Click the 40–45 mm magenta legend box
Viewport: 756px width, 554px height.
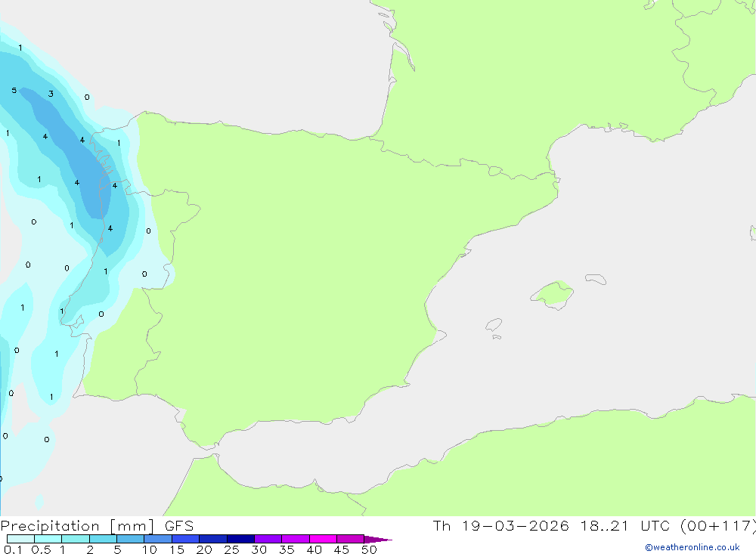coord(323,539)
